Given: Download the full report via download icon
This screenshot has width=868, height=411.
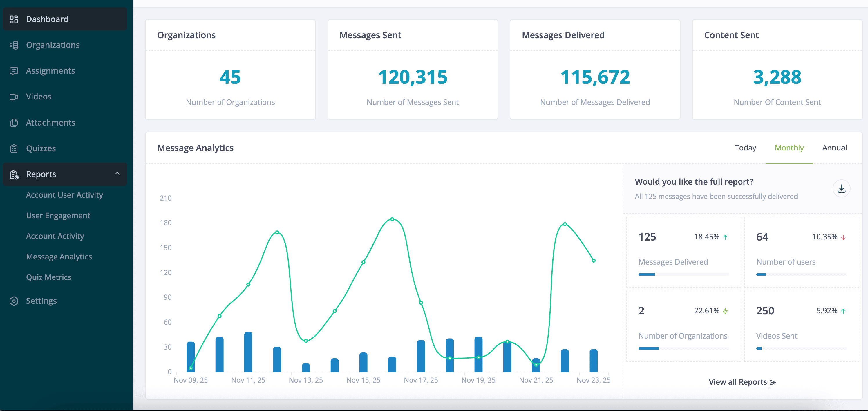Looking at the screenshot, I should (x=841, y=188).
